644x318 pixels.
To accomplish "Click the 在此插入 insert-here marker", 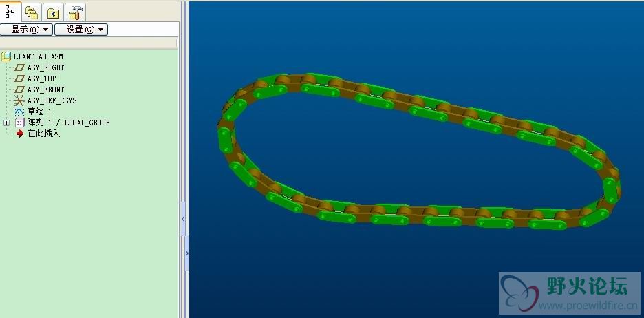I will click(43, 134).
